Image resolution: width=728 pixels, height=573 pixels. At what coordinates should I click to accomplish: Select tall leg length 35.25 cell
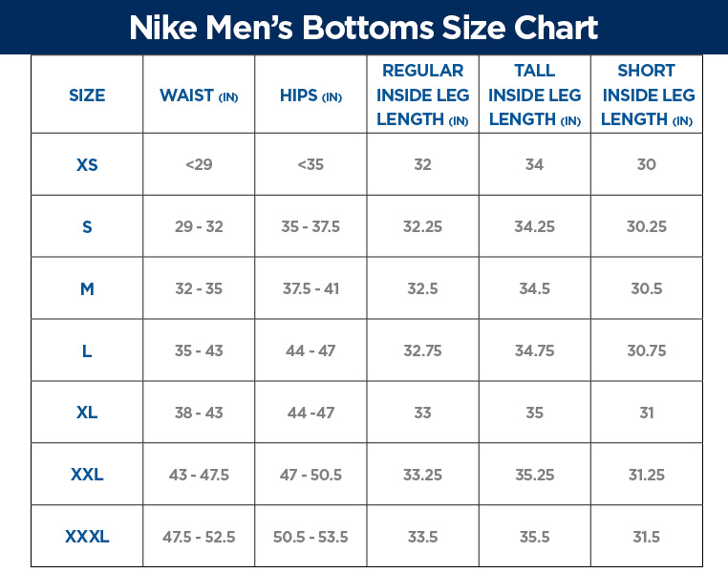(534, 475)
